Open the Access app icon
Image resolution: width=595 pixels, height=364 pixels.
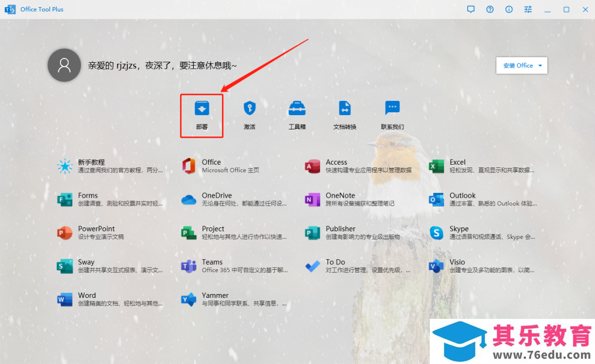click(x=312, y=166)
